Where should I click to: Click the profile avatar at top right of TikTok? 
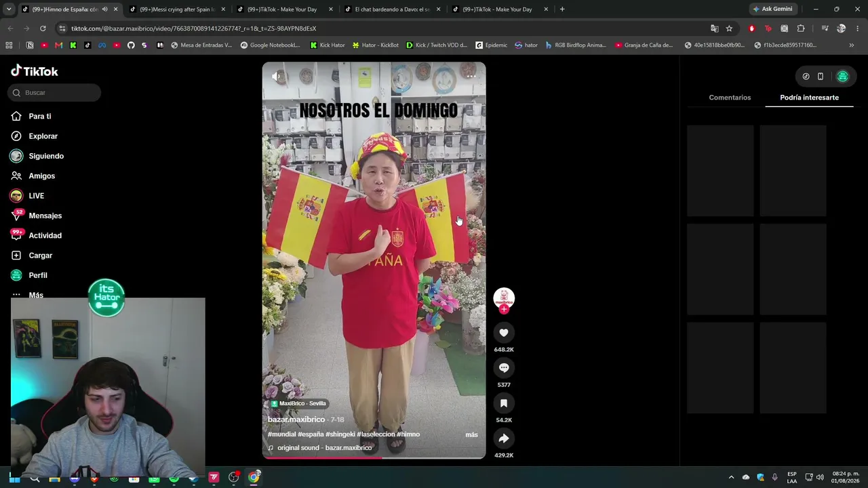[843, 77]
